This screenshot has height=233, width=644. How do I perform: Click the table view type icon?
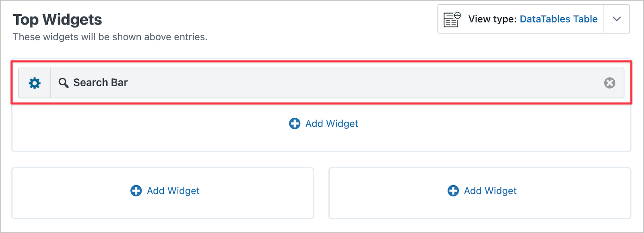tap(452, 19)
